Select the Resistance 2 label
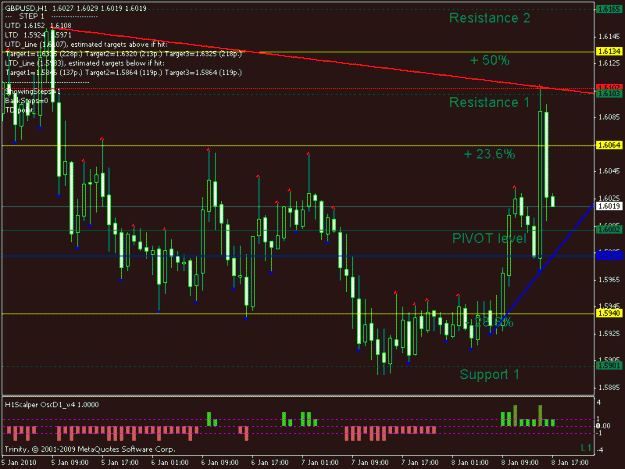This screenshot has height=469, width=625. click(489, 18)
